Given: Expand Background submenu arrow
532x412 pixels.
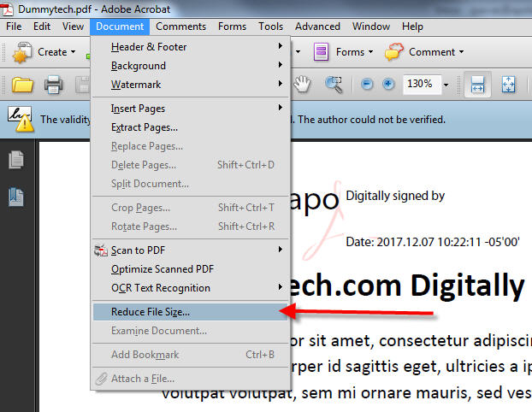Looking at the screenshot, I should pyautogui.click(x=281, y=64).
